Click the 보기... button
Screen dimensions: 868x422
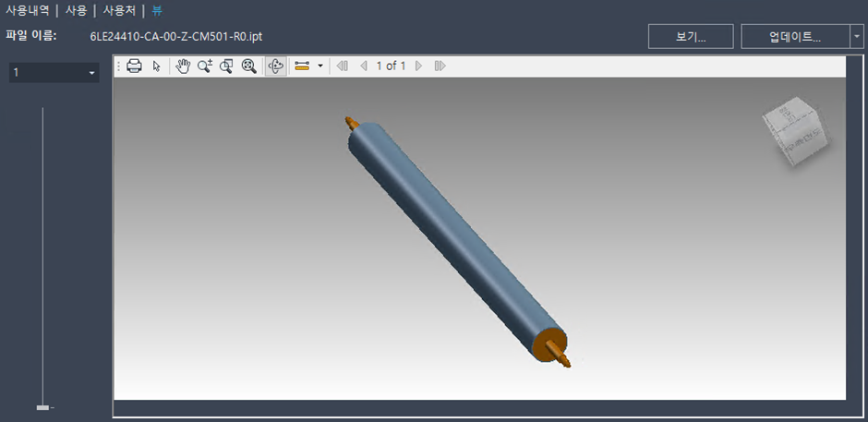691,36
